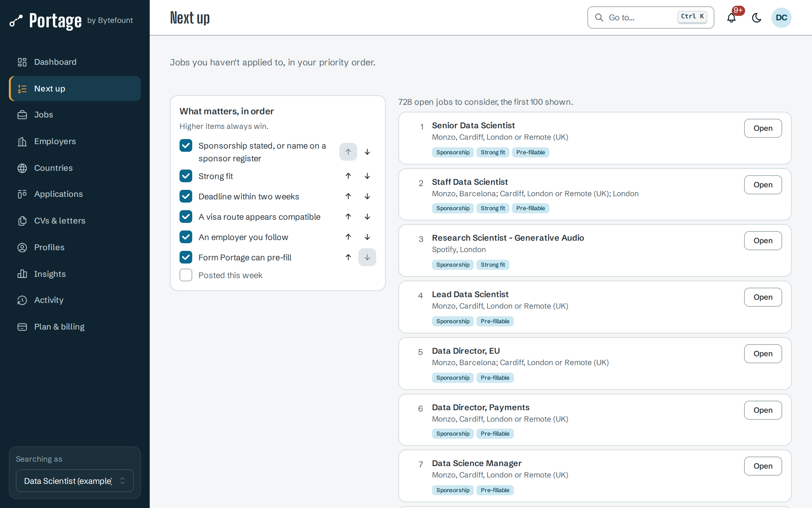
Task: Move visa route compatible criterion down
Action: [x=367, y=217]
